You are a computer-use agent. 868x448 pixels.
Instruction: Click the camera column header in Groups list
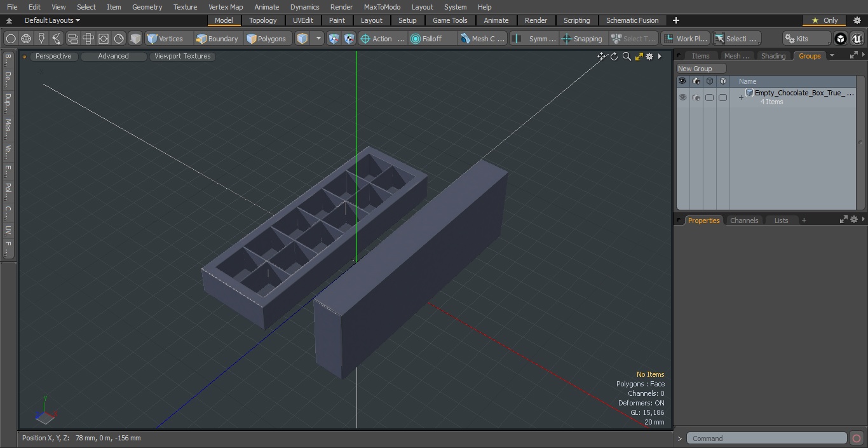(696, 81)
